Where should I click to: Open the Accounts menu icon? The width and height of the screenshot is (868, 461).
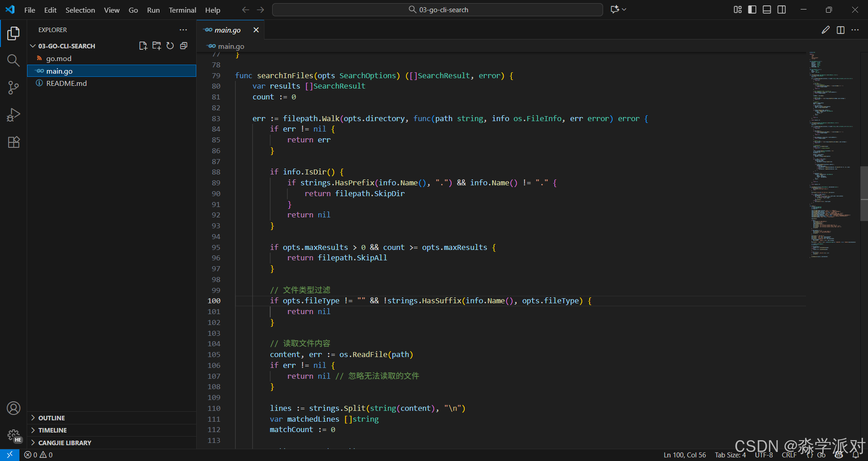14,408
